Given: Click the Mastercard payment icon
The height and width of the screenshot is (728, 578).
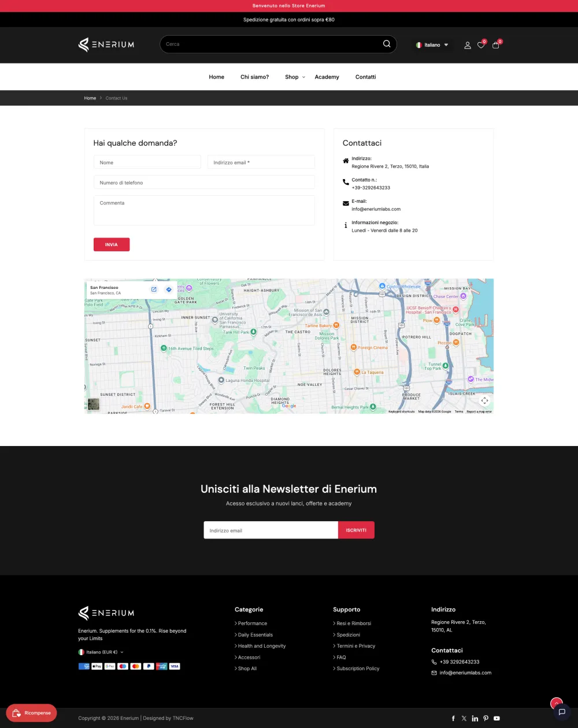Looking at the screenshot, I should [x=136, y=666].
